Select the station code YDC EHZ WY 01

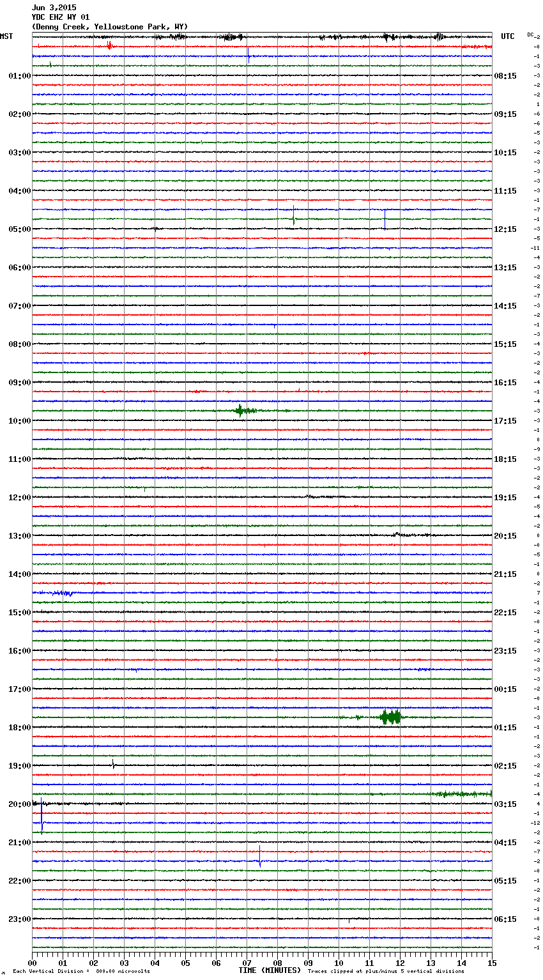[x=61, y=17]
